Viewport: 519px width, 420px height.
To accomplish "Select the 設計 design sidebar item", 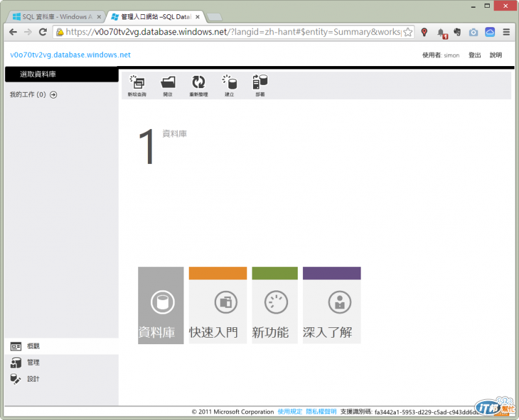I will click(62, 379).
